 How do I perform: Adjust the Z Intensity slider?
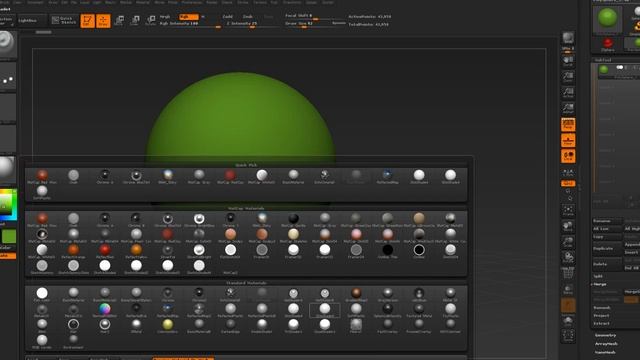(x=252, y=24)
